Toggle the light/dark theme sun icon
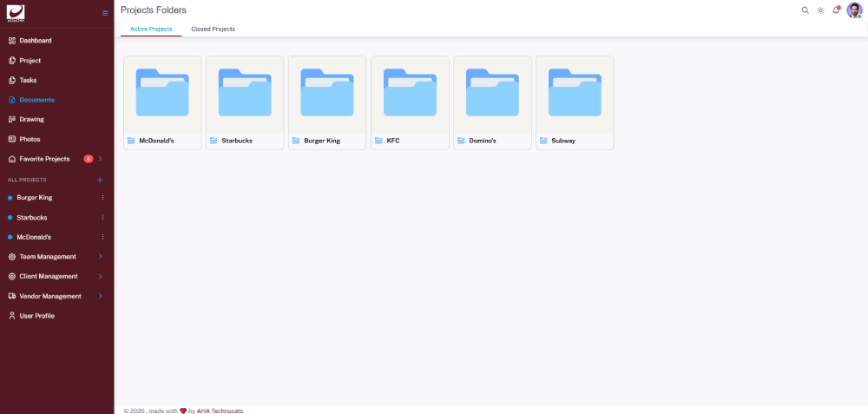 pos(820,10)
